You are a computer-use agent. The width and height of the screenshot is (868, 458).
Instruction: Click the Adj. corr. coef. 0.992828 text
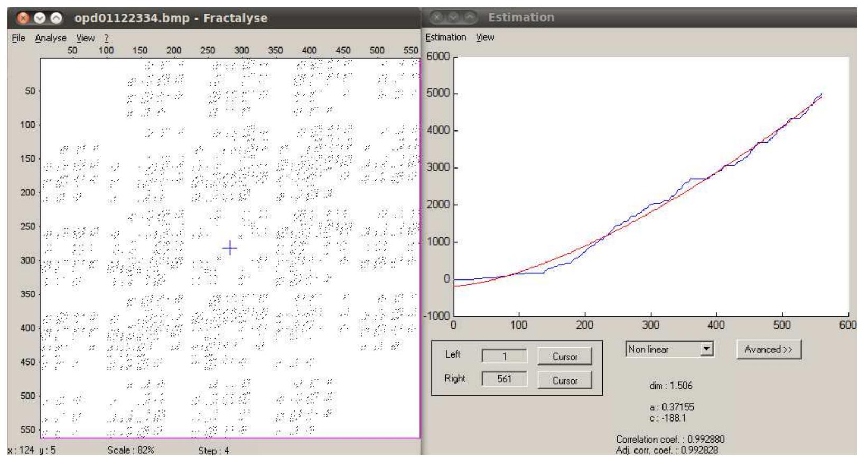667,450
